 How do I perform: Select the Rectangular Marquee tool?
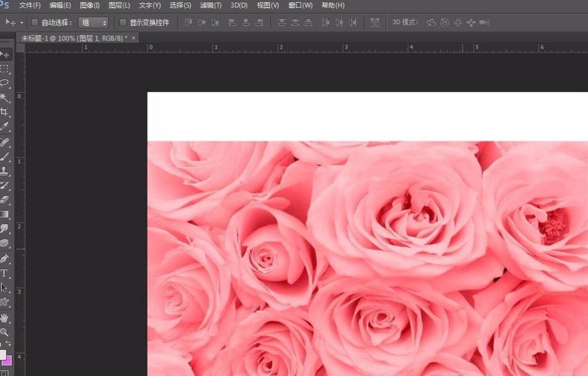tap(4, 69)
